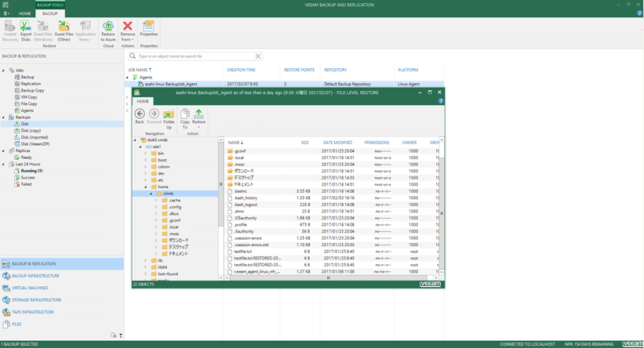This screenshot has width=644, height=348.
Task: Select .bash_history file row
Action: tap(333, 198)
